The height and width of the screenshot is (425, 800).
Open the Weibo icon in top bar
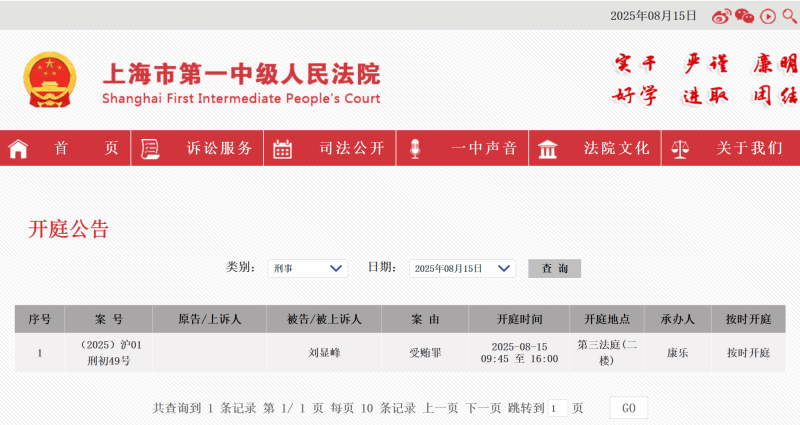[721, 16]
